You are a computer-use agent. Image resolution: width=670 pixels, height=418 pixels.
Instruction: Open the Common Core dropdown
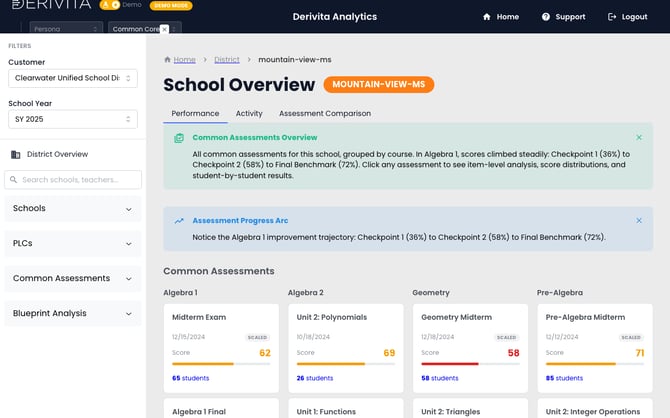tap(144, 29)
